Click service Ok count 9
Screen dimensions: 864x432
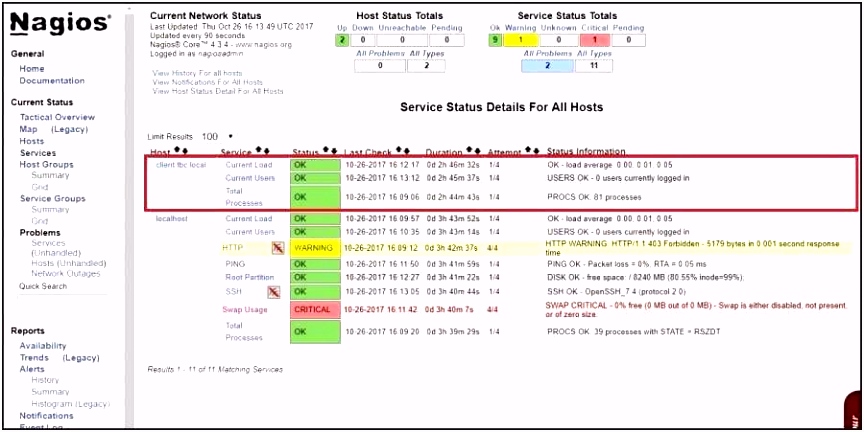tap(495, 40)
